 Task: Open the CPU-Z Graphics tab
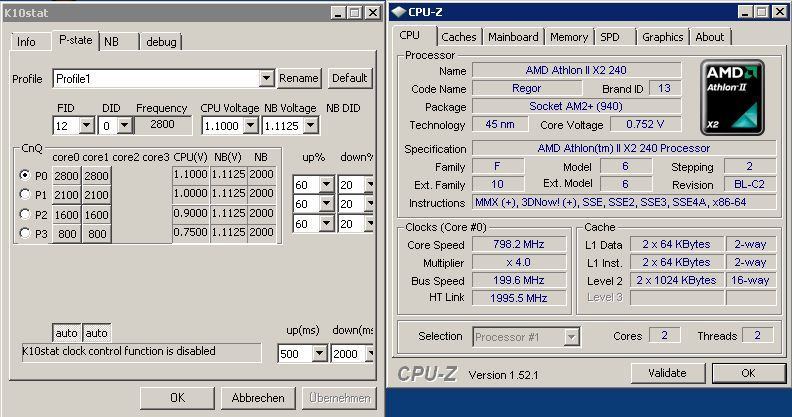point(663,37)
